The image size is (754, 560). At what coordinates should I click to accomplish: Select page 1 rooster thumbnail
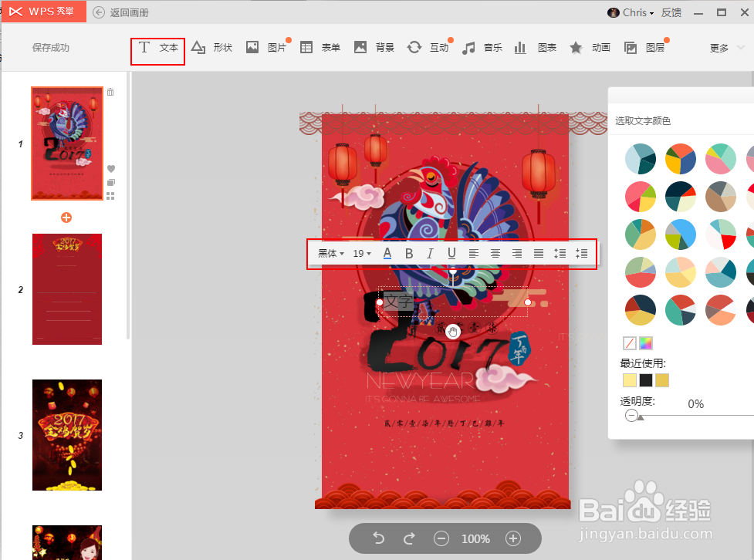click(67, 143)
